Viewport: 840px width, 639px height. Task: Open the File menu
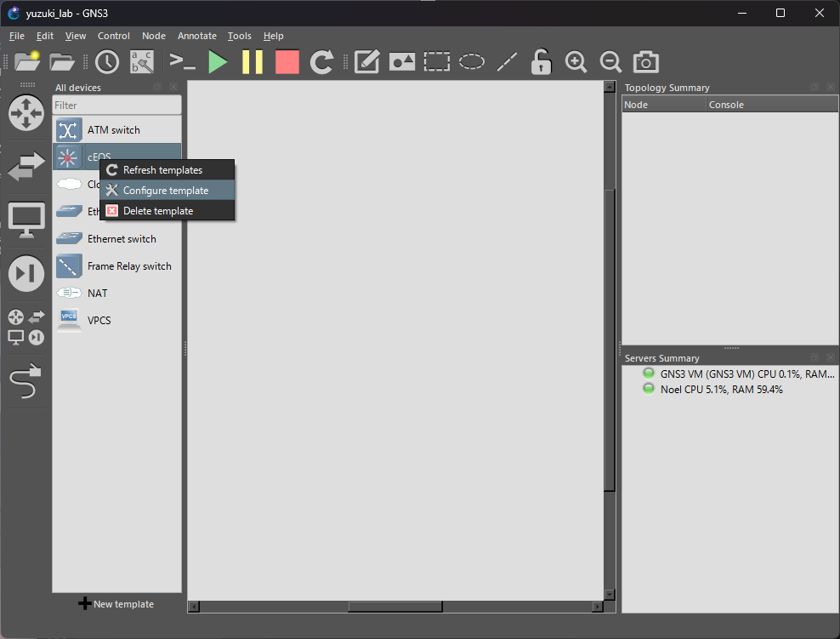point(17,36)
